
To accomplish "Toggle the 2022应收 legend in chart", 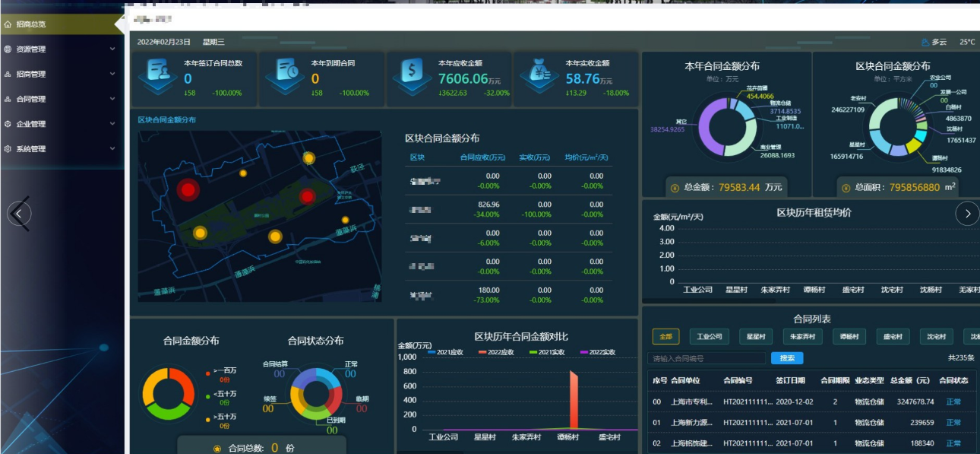I will point(496,352).
